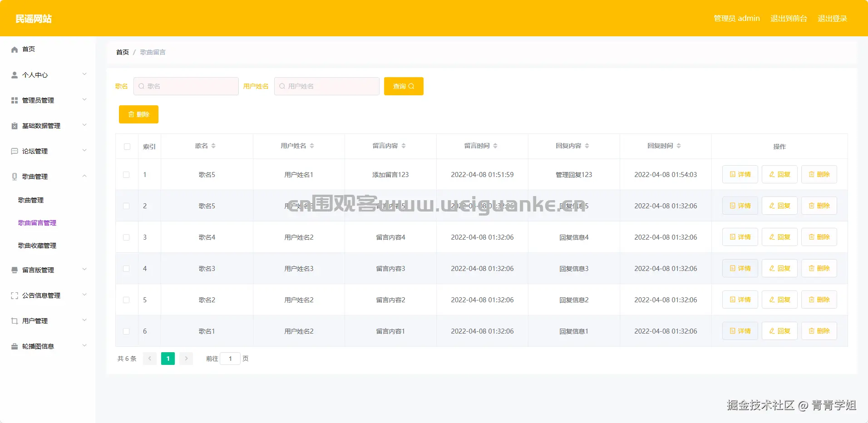Click the microphone icon beside 歌曲管理
This screenshot has width=868, height=423.
tap(15, 177)
